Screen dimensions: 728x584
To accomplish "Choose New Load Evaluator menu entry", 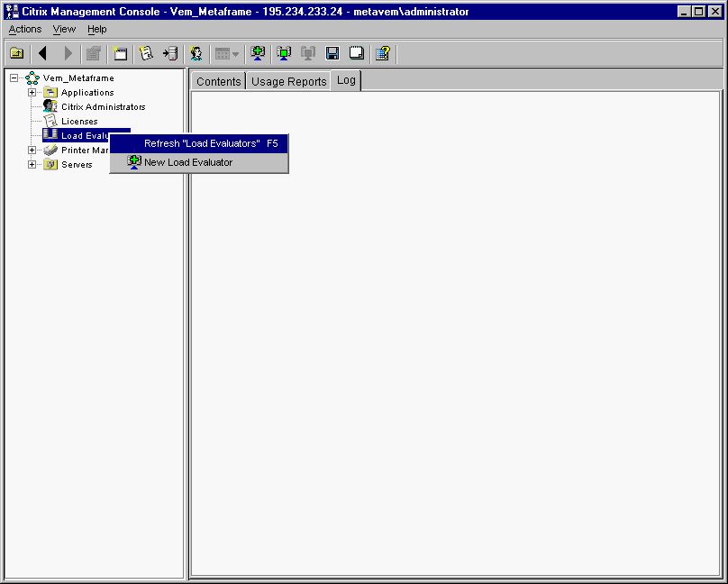I will click(x=199, y=162).
